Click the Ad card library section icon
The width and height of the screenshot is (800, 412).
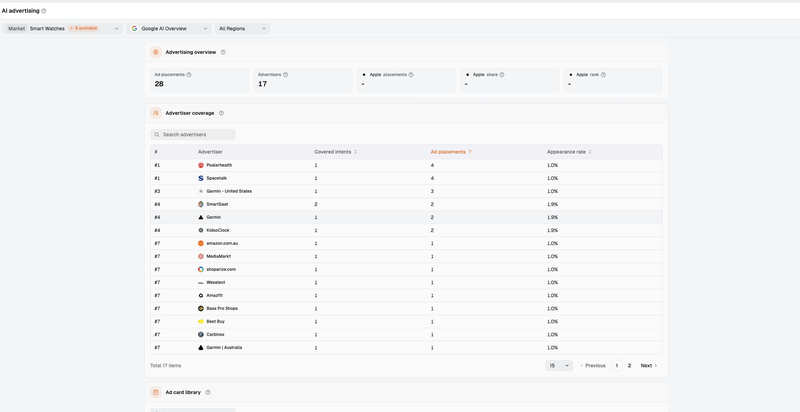[156, 393]
